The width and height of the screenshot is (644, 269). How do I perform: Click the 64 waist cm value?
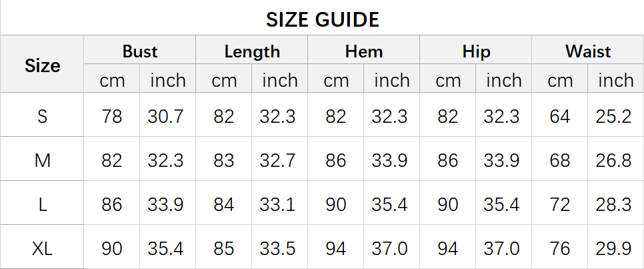[560, 116]
